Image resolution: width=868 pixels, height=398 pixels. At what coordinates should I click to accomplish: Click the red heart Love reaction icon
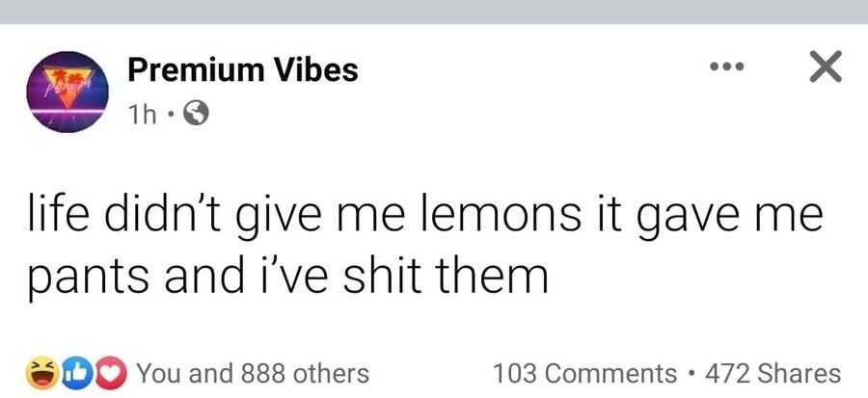pyautogui.click(x=115, y=372)
